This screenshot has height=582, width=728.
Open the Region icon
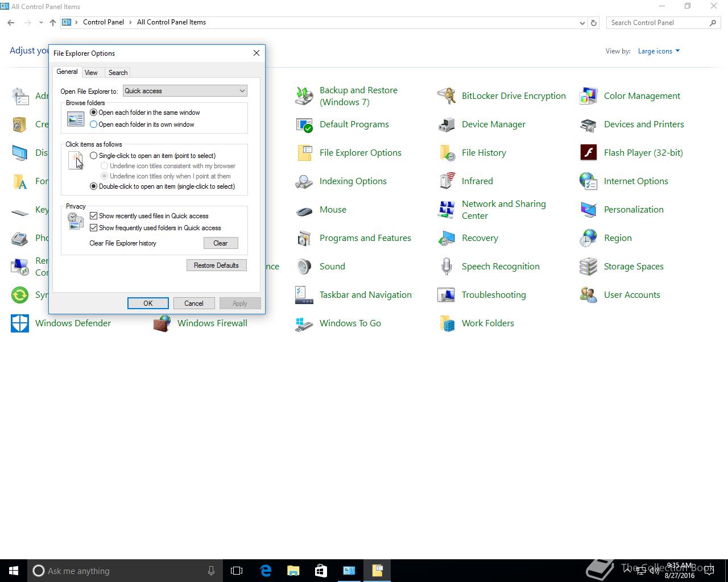pos(589,238)
